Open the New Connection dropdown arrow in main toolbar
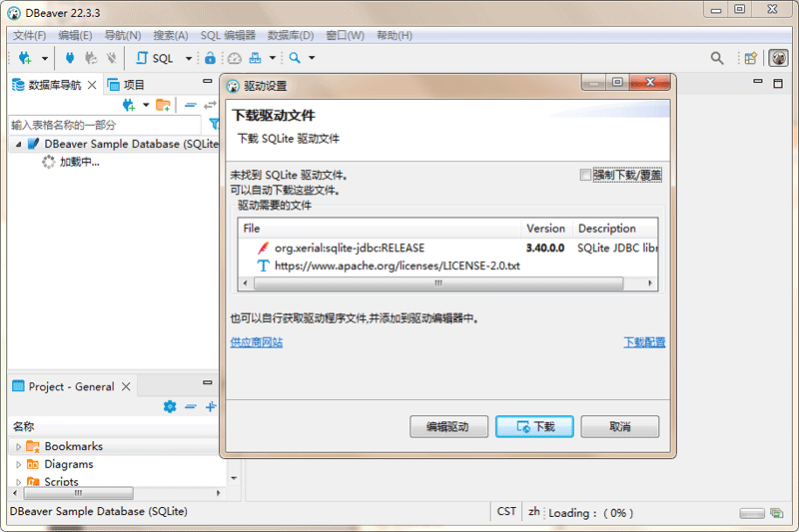The height and width of the screenshot is (532, 799). [45, 59]
